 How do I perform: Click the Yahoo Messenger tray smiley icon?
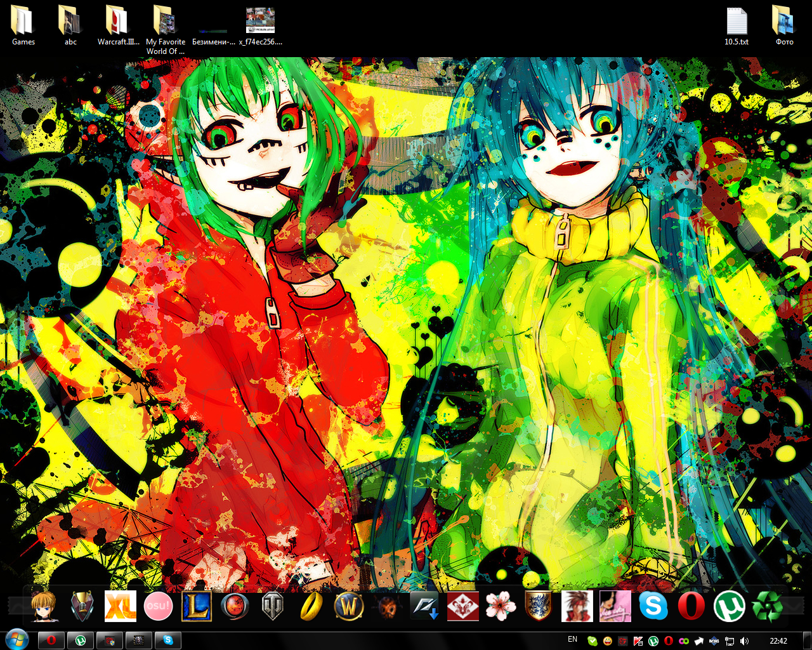pyautogui.click(x=608, y=640)
